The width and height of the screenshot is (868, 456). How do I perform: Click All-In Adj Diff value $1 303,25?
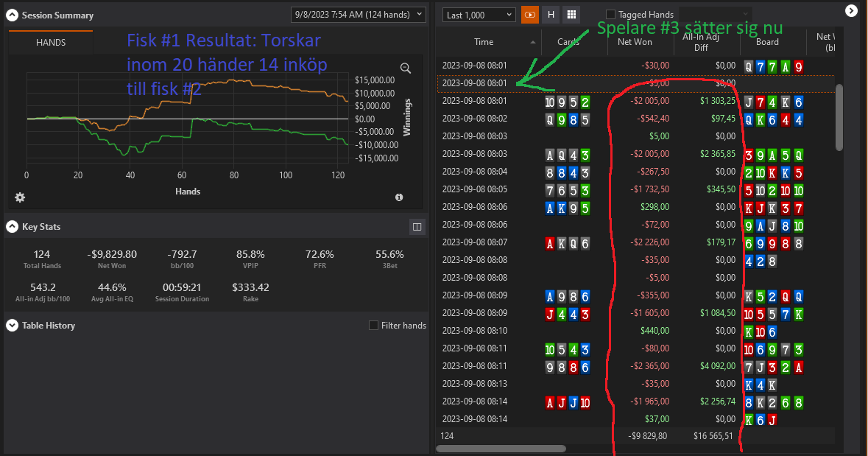(x=717, y=101)
